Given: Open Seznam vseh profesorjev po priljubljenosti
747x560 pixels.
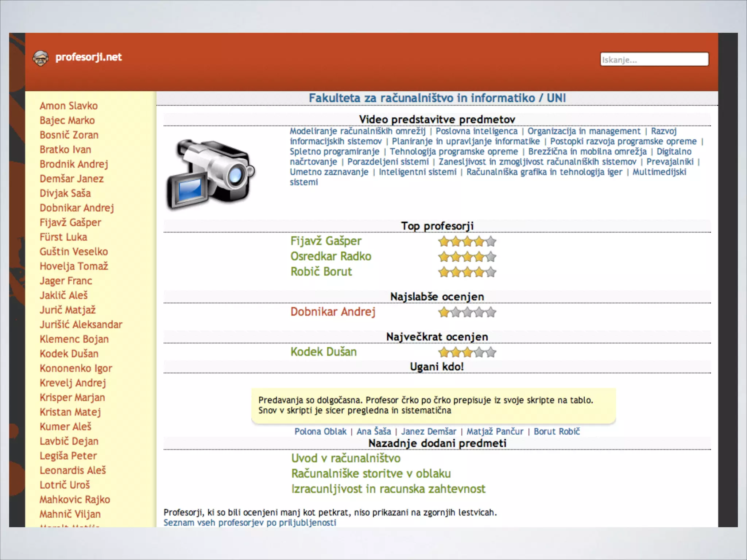Looking at the screenshot, I should (250, 523).
